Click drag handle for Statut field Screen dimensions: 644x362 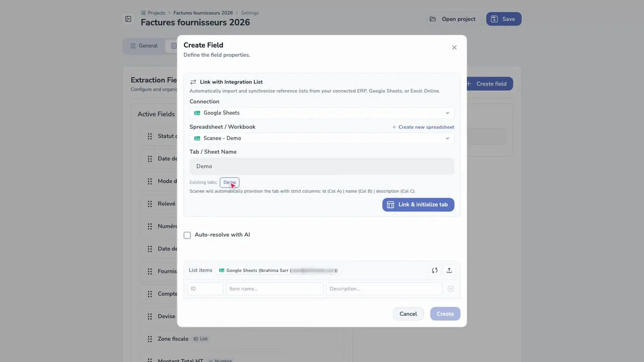pyautogui.click(x=150, y=136)
